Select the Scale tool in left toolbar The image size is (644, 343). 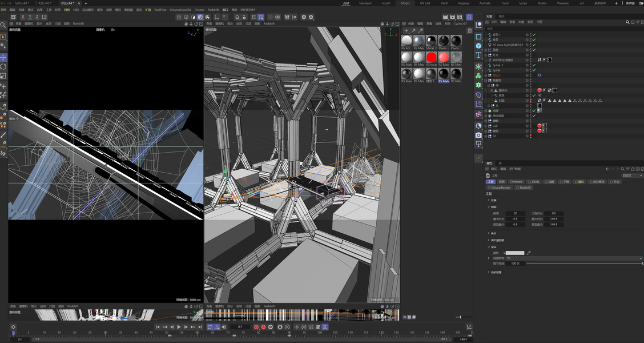3,75
